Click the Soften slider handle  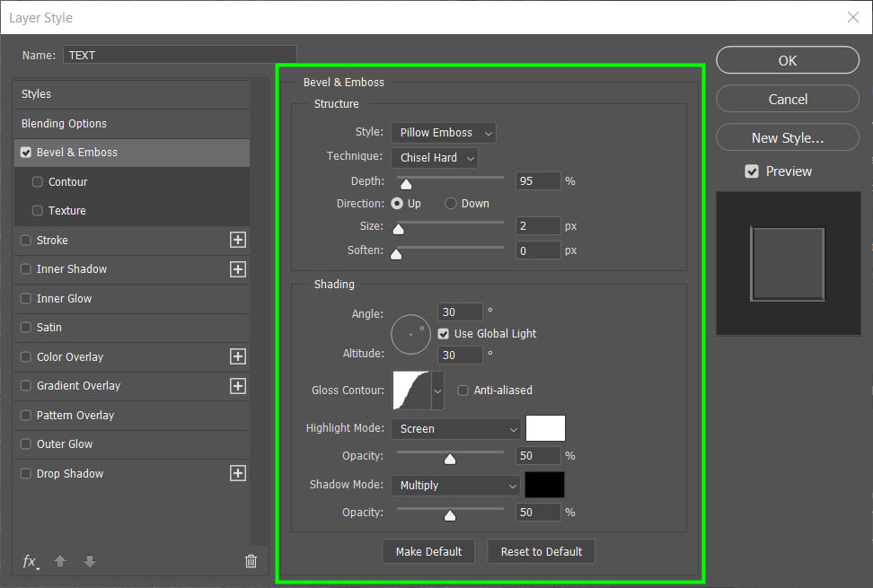pos(396,254)
